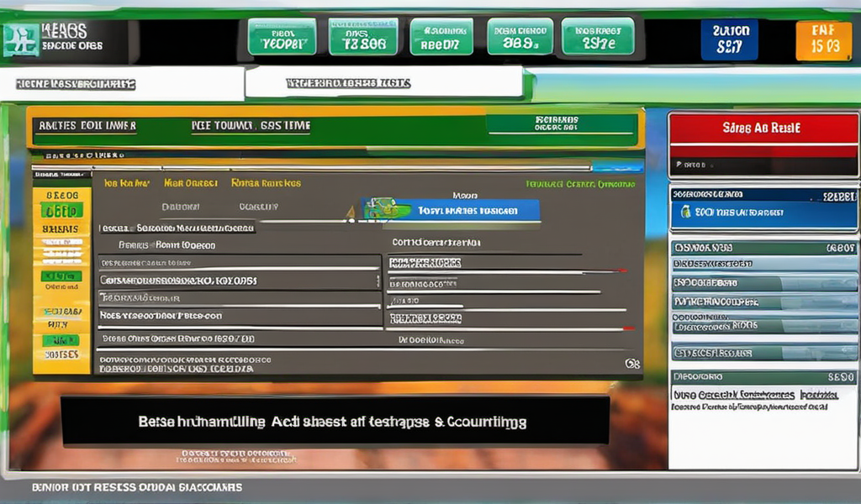Viewport: 861px width, 504px height.
Task: Toggle the bottom green button in the yellow sidebar
Action: [x=61, y=340]
